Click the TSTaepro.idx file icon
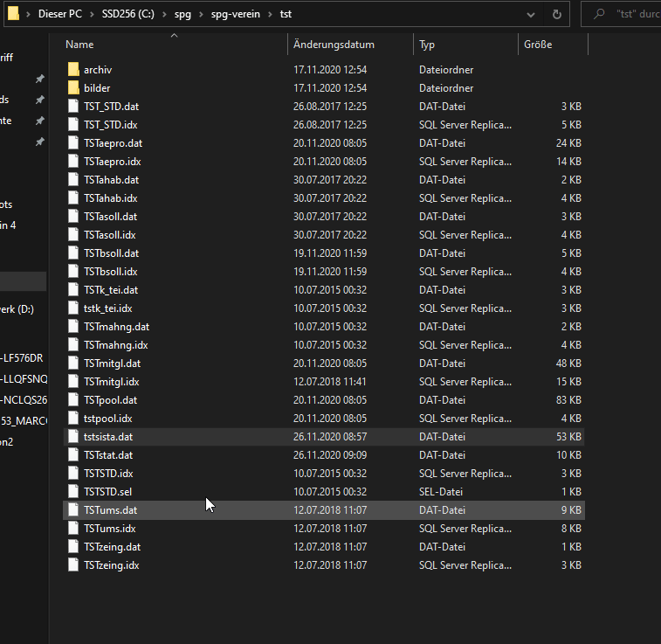The height and width of the screenshot is (644, 661). point(73,162)
